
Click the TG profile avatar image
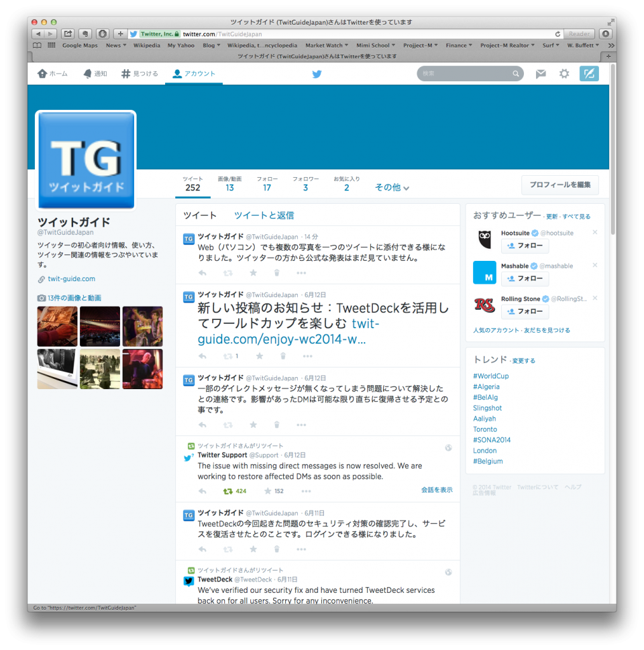(86, 161)
